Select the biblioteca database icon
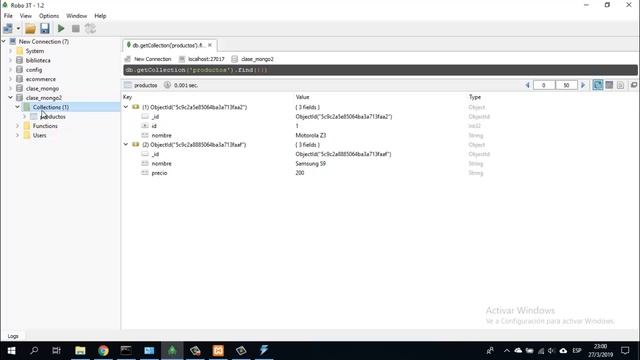Image resolution: width=640 pixels, height=360 pixels. [x=19, y=60]
